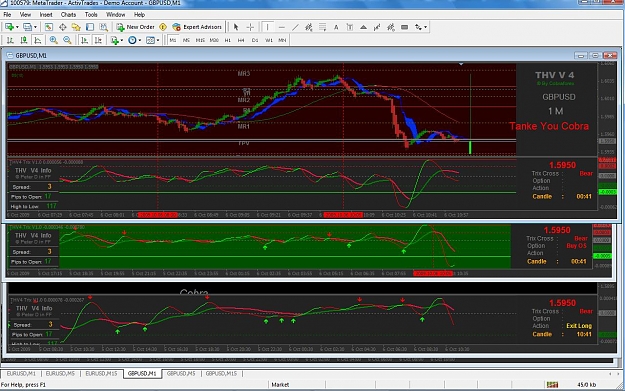The width and height of the screenshot is (625, 391).
Task: Click the 'Exit Long' action text
Action: (579, 326)
